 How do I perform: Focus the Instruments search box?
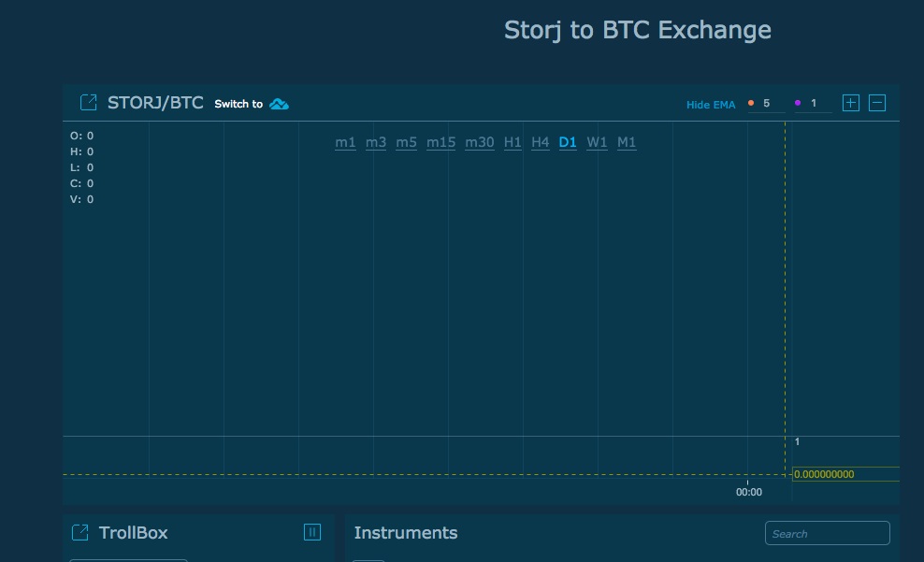827,533
